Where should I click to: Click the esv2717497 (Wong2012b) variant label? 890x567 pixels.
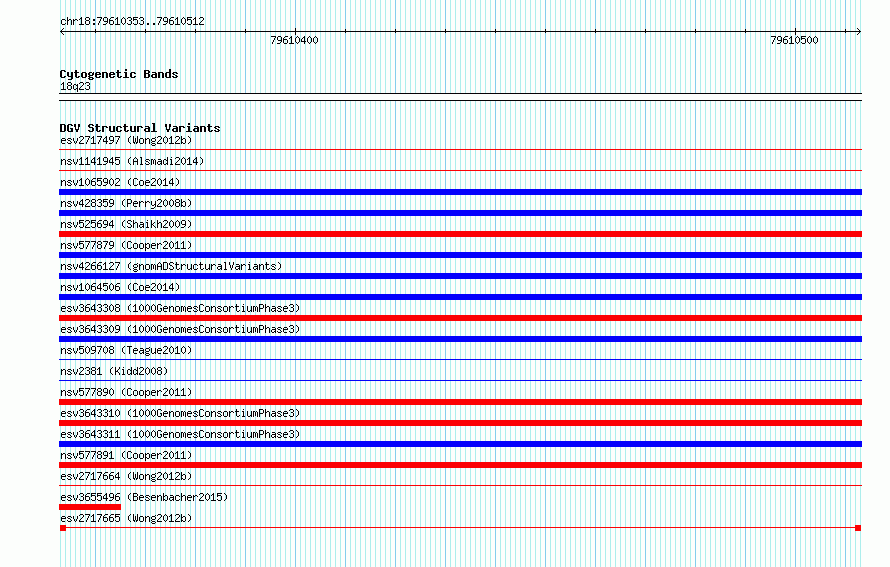point(126,140)
